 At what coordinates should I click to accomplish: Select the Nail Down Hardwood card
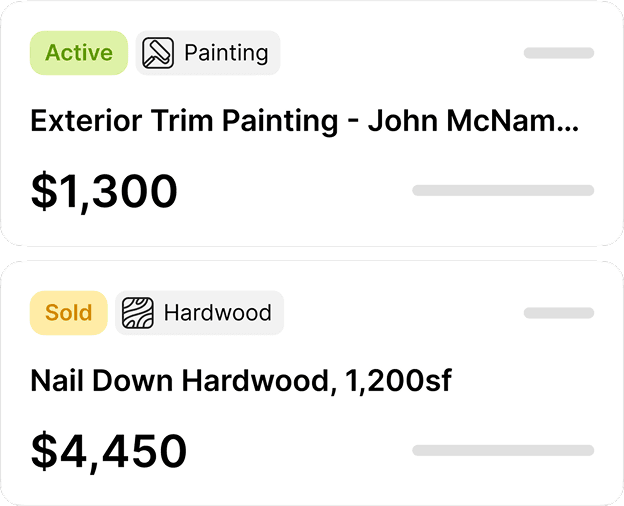pos(312,383)
